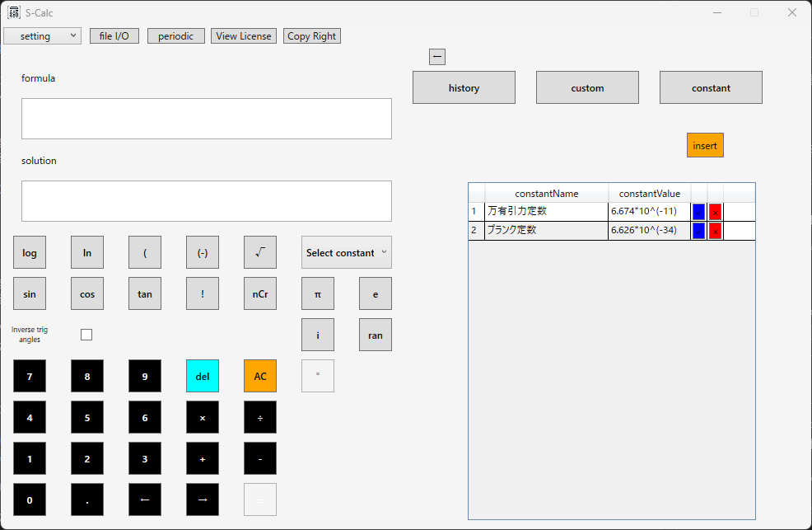Image resolution: width=812 pixels, height=530 pixels.
Task: Enable the Inverse trig angles checkbox
Action: [x=86, y=335]
